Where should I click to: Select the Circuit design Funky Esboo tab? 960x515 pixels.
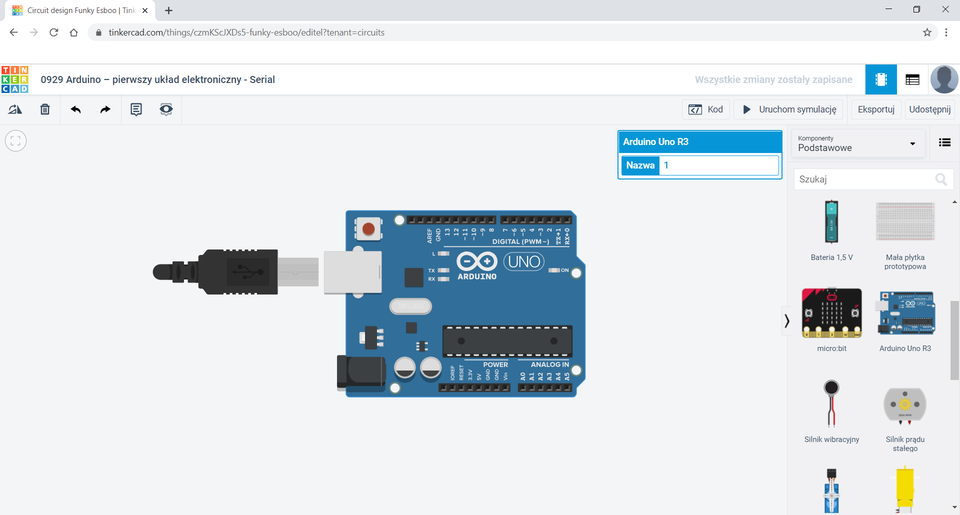(80, 10)
